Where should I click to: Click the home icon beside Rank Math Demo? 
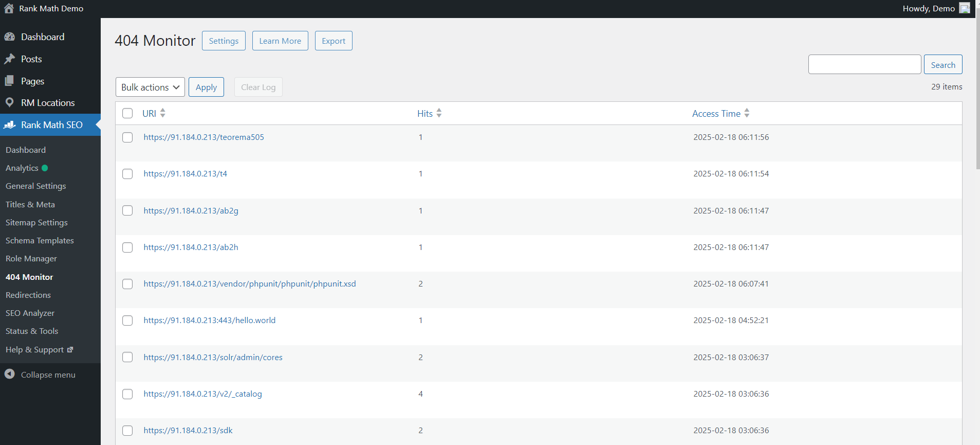click(9, 8)
